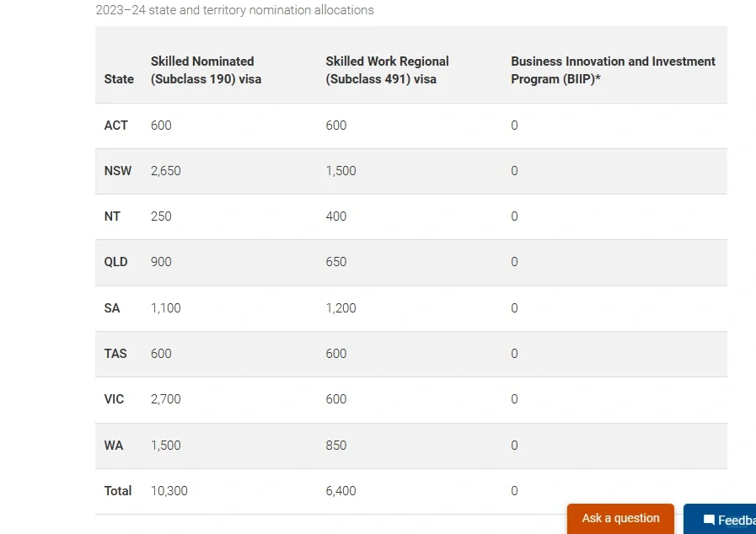Click VIC Subclass 491 value 600

[335, 399]
